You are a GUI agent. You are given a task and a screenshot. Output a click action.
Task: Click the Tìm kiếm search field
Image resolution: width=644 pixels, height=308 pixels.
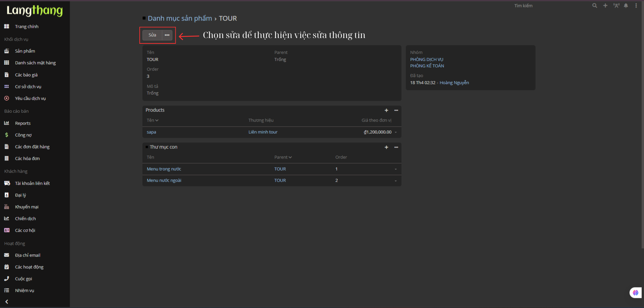pos(523,6)
